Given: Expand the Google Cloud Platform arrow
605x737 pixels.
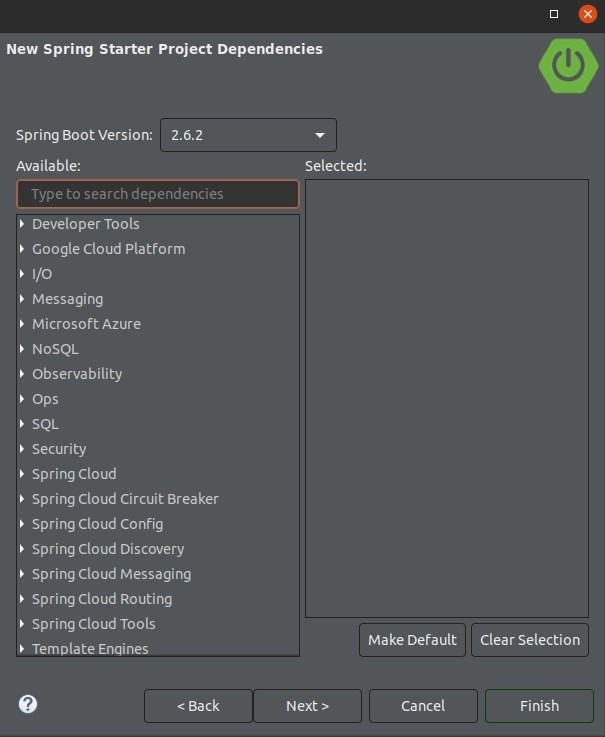Looking at the screenshot, I should click(x=22, y=249).
